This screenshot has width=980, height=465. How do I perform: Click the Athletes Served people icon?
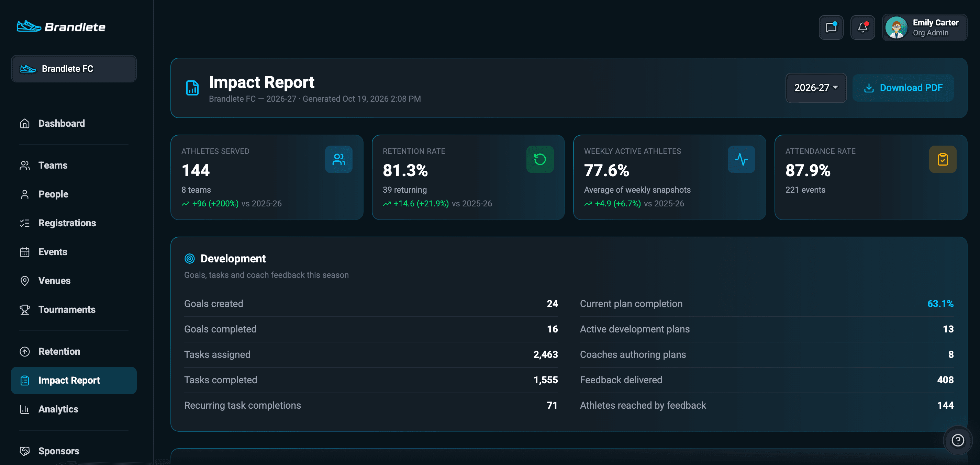pyautogui.click(x=338, y=159)
